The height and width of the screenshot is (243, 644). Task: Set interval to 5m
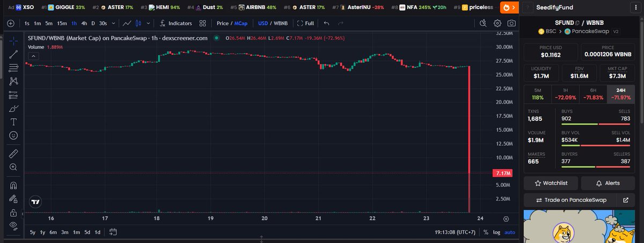[x=49, y=24]
